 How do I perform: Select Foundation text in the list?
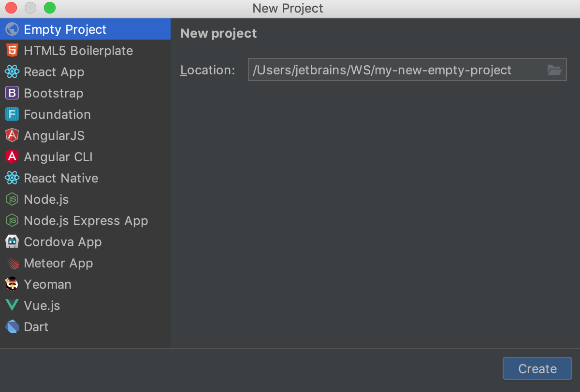(x=57, y=114)
